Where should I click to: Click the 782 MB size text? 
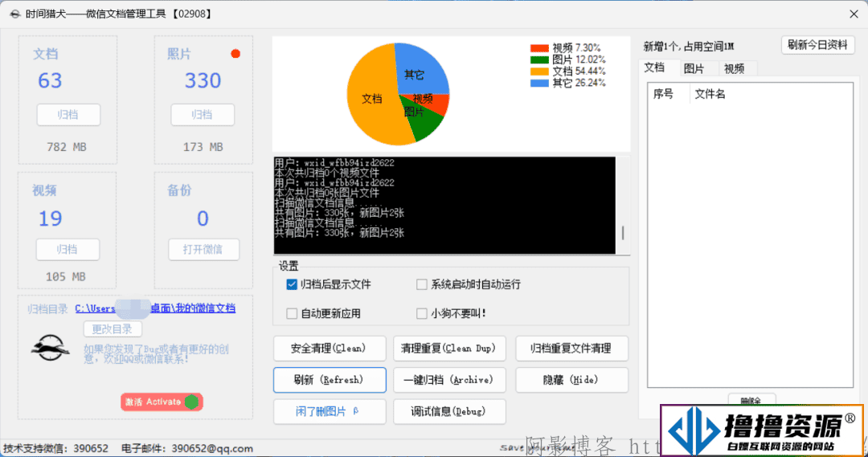67,147
